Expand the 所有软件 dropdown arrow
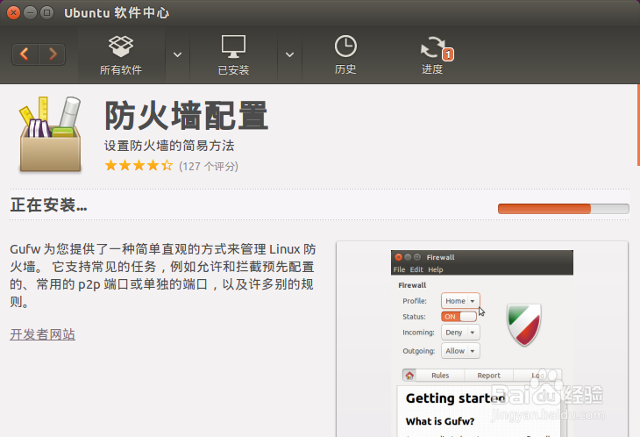The height and width of the screenshot is (437, 640). point(177,55)
